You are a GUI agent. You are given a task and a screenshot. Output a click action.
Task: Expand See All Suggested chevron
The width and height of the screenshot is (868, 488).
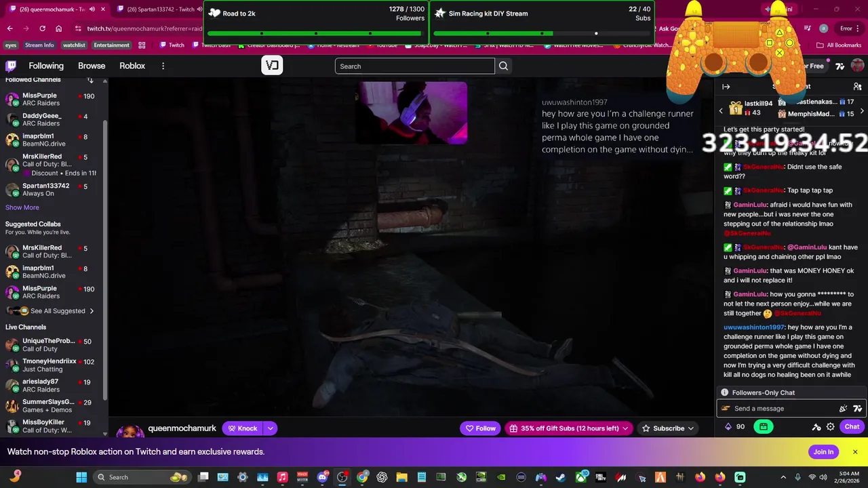(92, 311)
